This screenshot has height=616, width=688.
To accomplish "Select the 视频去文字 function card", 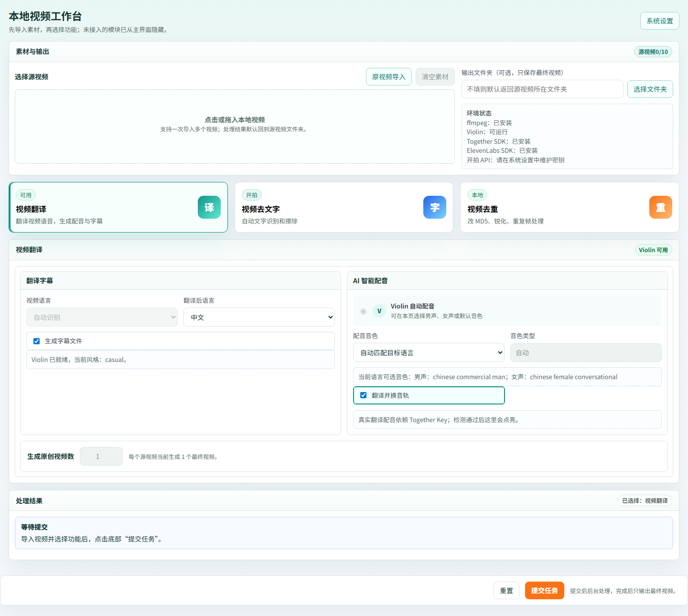I will coord(344,207).
